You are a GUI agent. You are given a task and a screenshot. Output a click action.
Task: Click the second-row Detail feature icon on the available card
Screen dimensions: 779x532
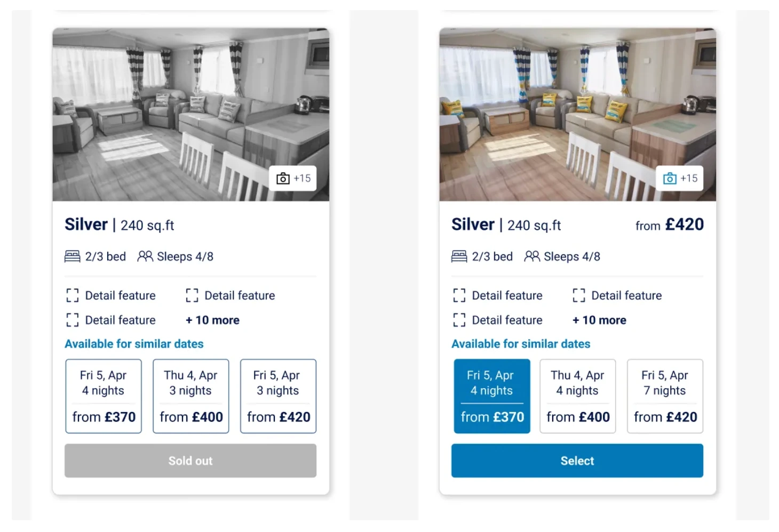coord(459,320)
